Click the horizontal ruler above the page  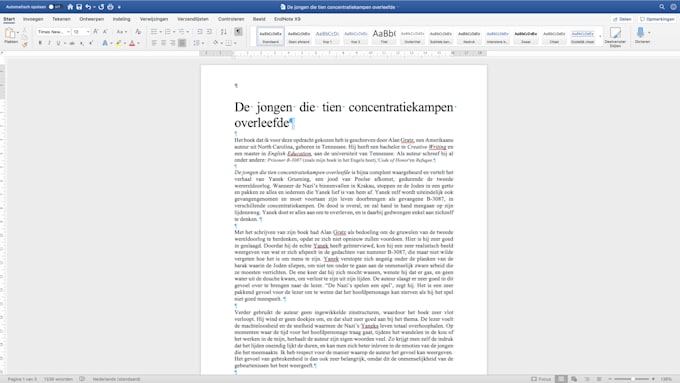point(343,53)
